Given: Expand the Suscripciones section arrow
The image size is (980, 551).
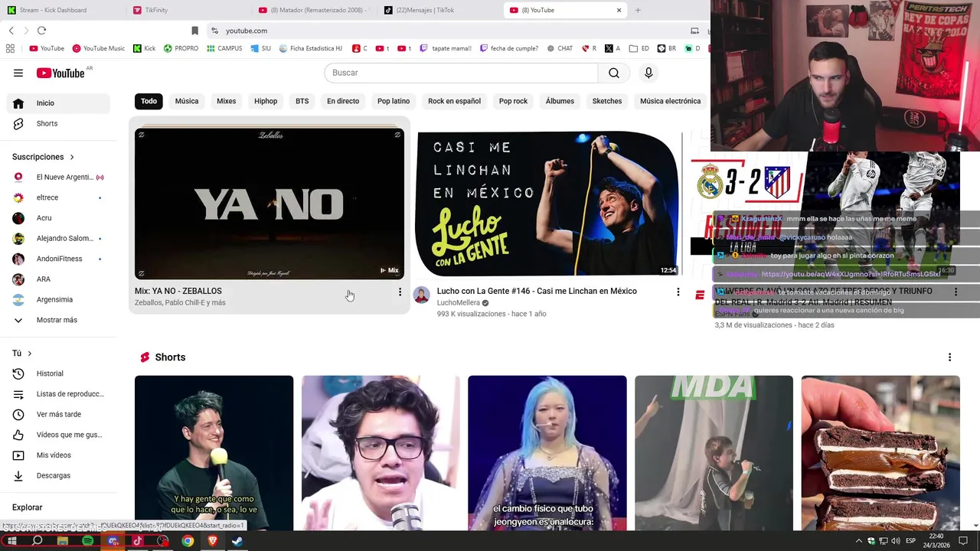Looking at the screenshot, I should [x=72, y=157].
